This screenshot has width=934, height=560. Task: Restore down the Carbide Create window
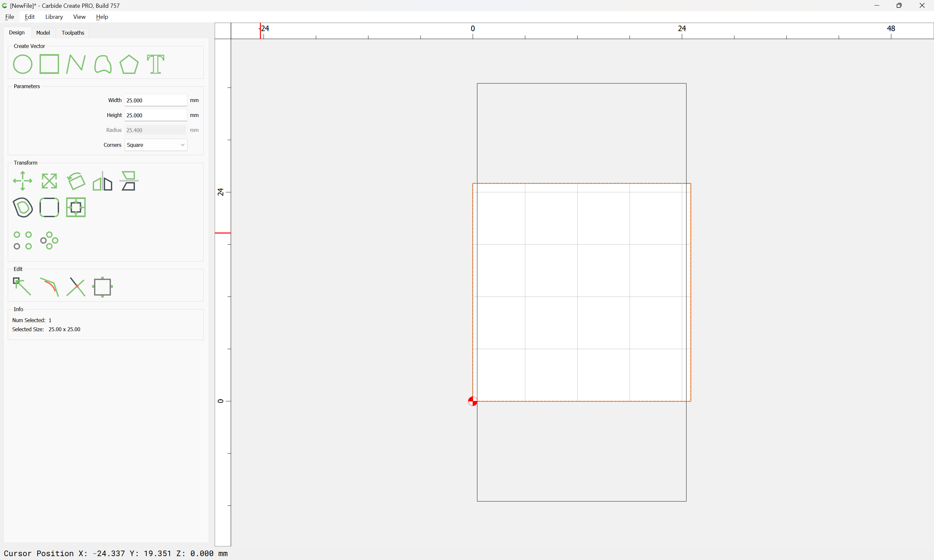(x=899, y=6)
